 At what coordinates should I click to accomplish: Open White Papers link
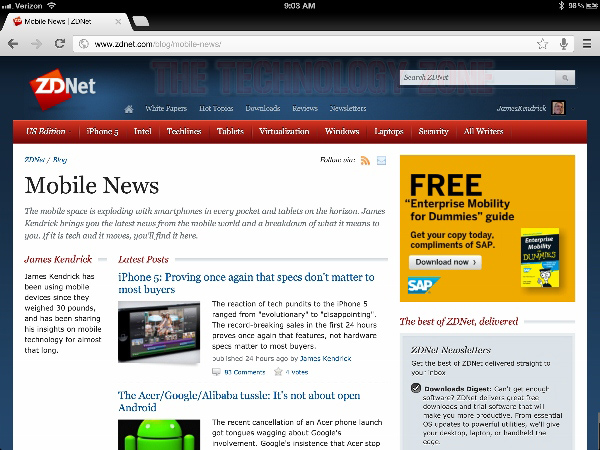coord(166,108)
